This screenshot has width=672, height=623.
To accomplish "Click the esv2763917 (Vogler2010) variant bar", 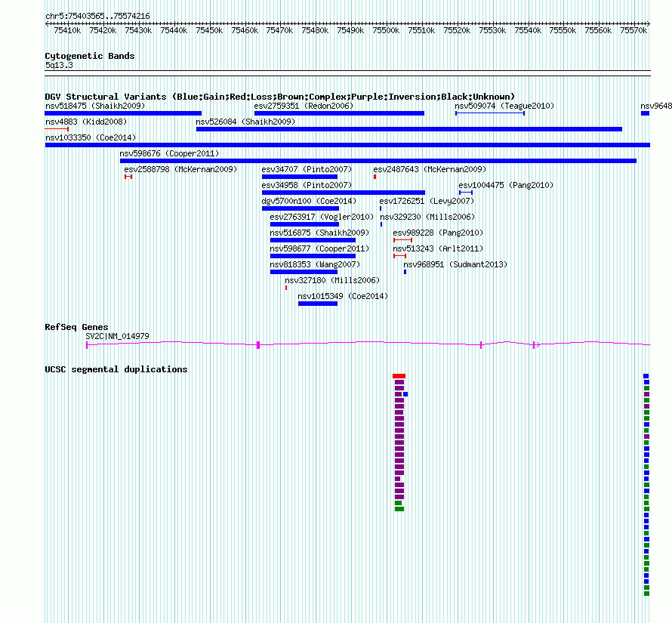I will tap(305, 224).
